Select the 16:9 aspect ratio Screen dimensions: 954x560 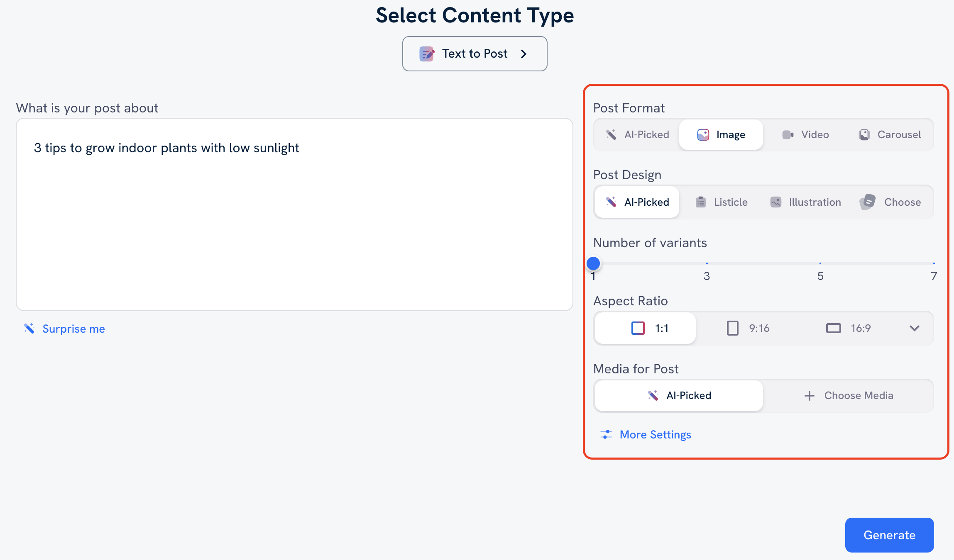pos(848,327)
